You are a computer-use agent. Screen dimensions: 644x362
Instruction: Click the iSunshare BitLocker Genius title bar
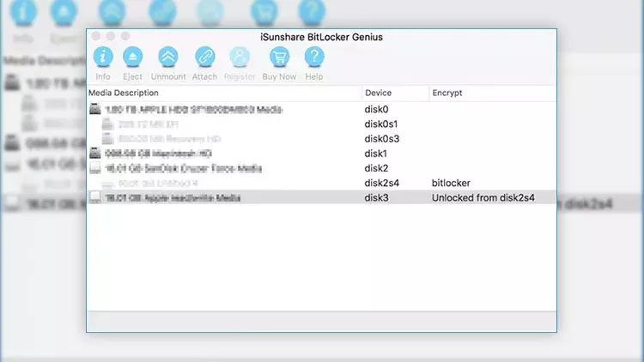[322, 37]
